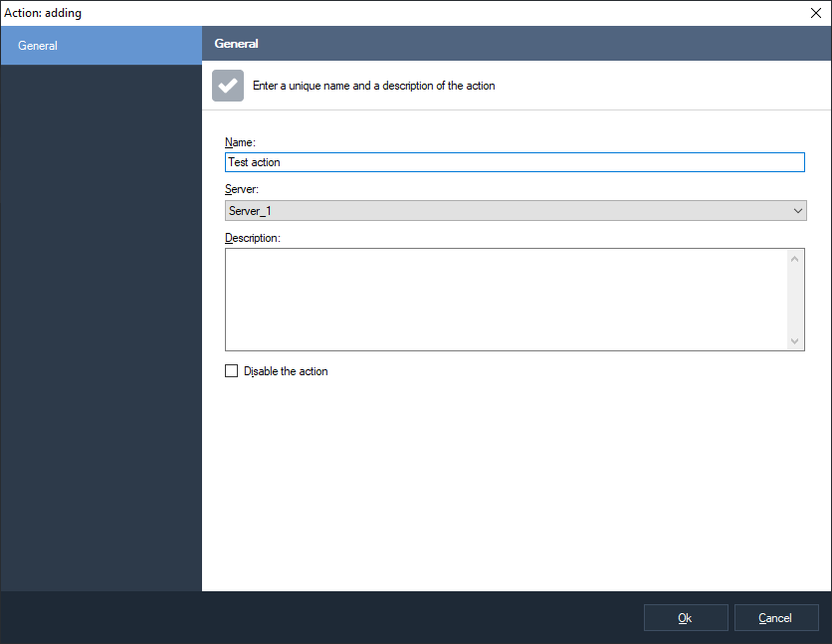Viewport: 832px width, 644px height.
Task: Click the "Action: adding" title bar
Action: (x=398, y=13)
